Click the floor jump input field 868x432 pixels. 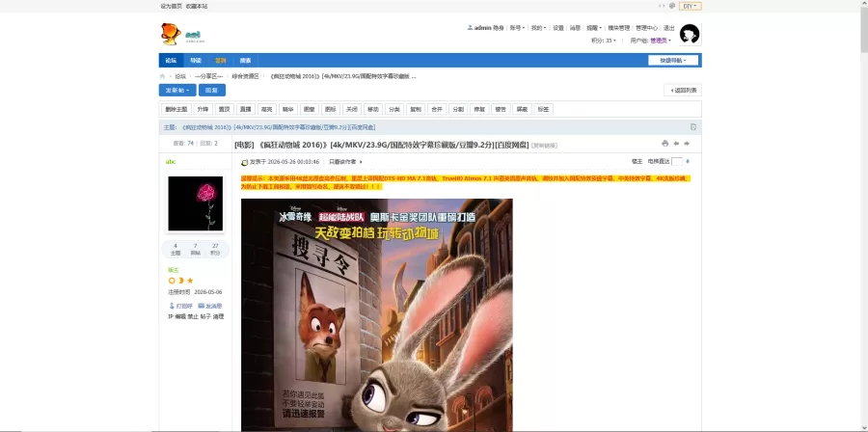pos(677,161)
